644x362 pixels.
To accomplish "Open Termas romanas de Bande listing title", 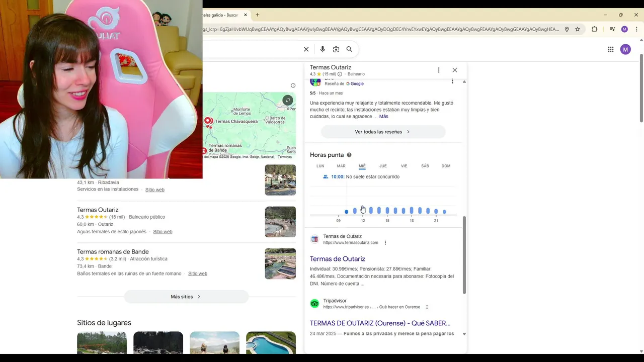I will click(x=113, y=251).
